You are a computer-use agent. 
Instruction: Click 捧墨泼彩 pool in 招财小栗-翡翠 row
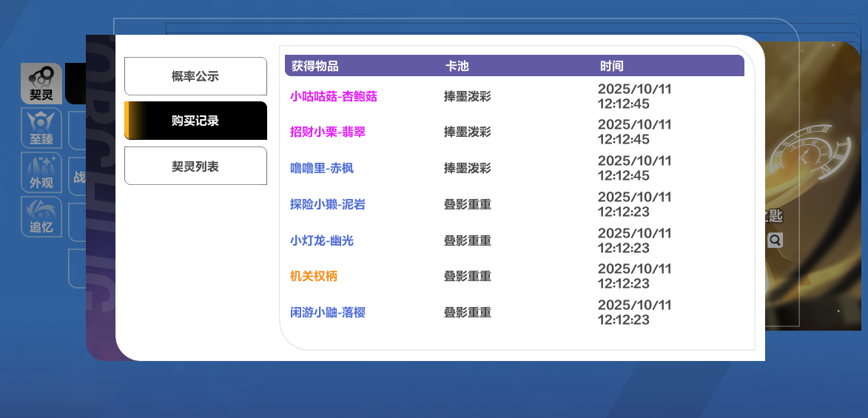[x=467, y=132]
